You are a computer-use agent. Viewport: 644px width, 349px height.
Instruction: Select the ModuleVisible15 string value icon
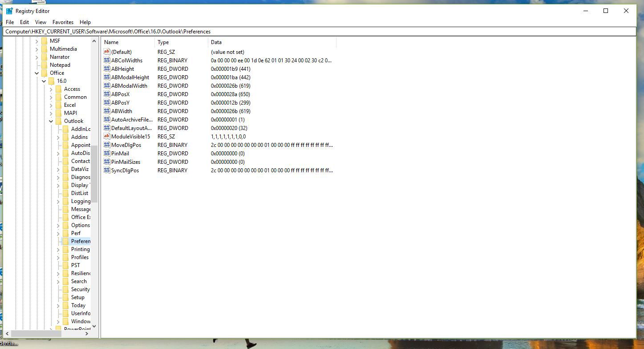point(106,137)
